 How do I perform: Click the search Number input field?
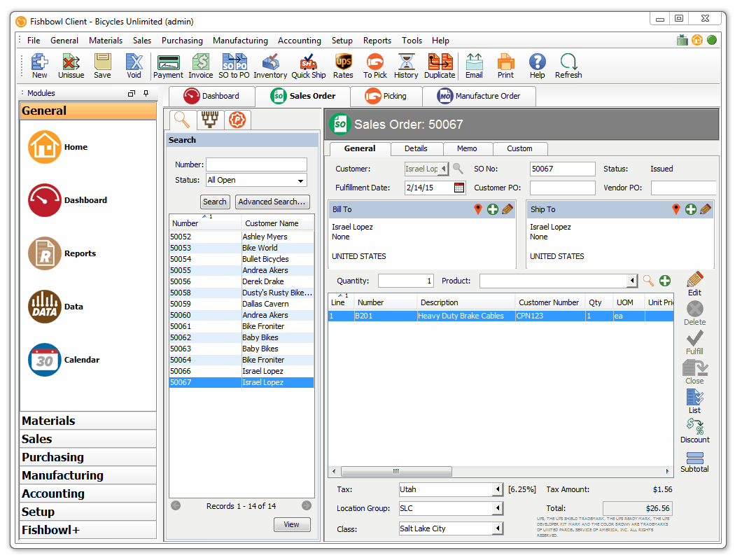click(256, 164)
